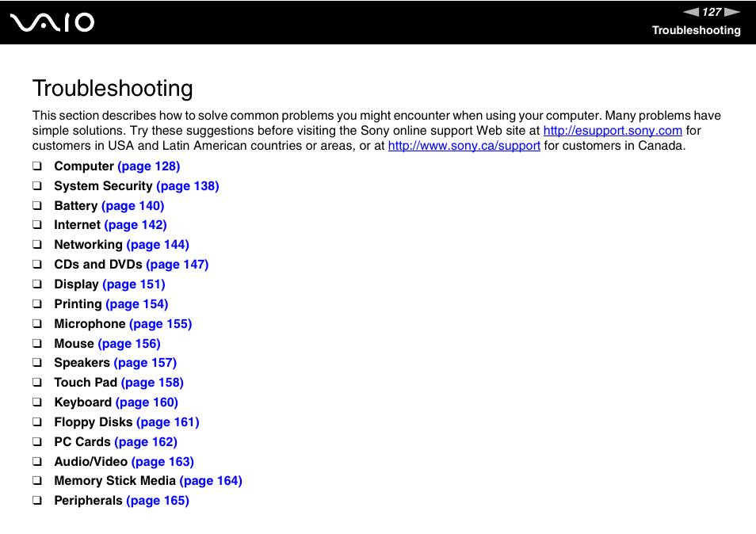Click the large Troubleshooting heading
The image size is (756, 534).
[113, 89]
